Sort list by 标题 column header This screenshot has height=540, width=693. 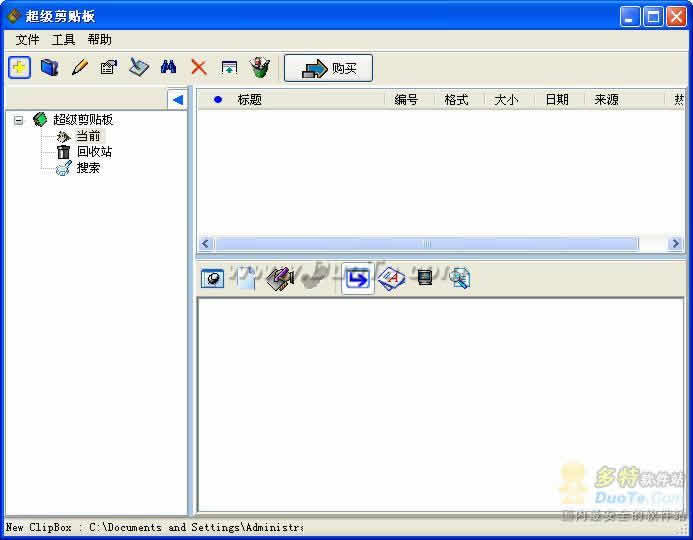(x=250, y=100)
